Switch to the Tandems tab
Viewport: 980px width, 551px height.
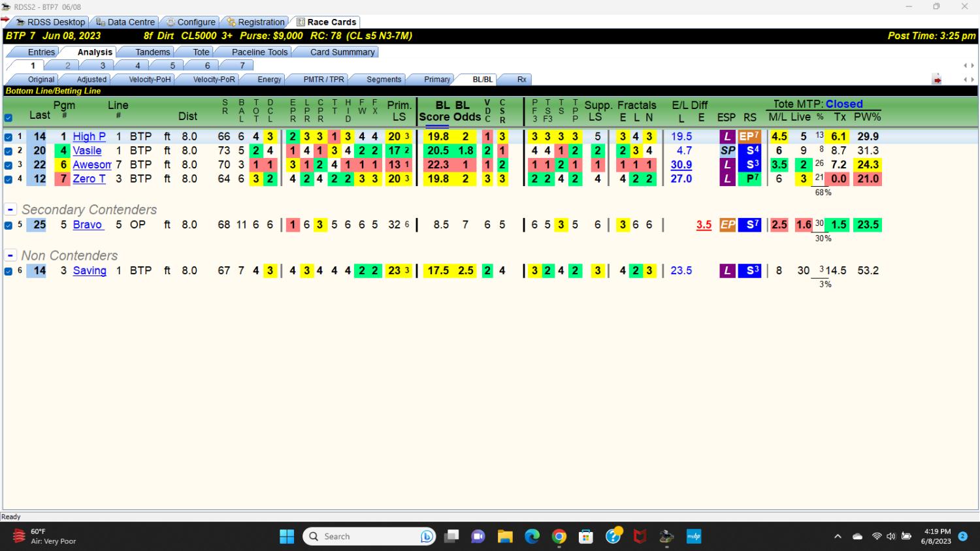pyautogui.click(x=153, y=52)
